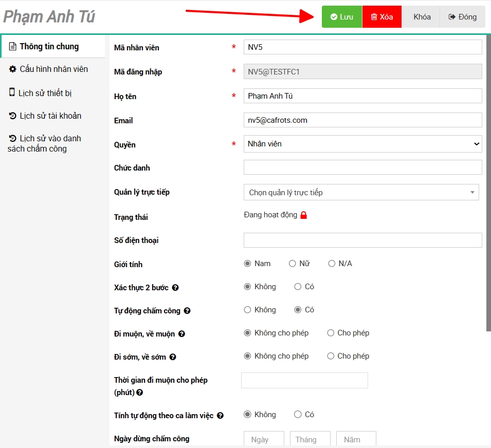
Task: Click help icon next to Tự động chấm công
Action: (187, 311)
